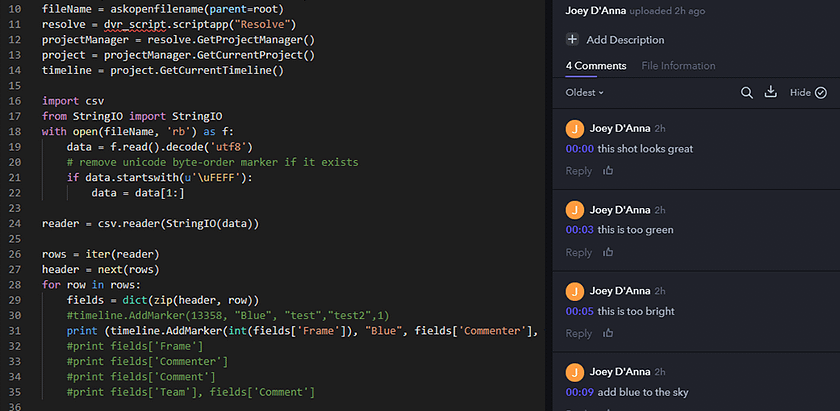
Task: Click the avatar on the 00:03 comment
Action: (x=574, y=210)
